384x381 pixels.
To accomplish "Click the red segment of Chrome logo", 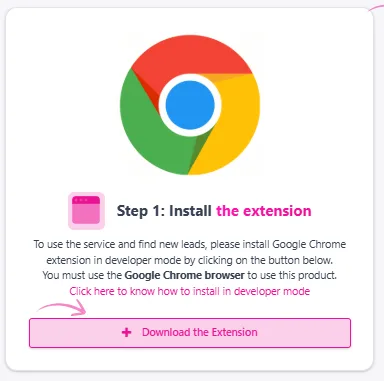I will click(x=187, y=57).
